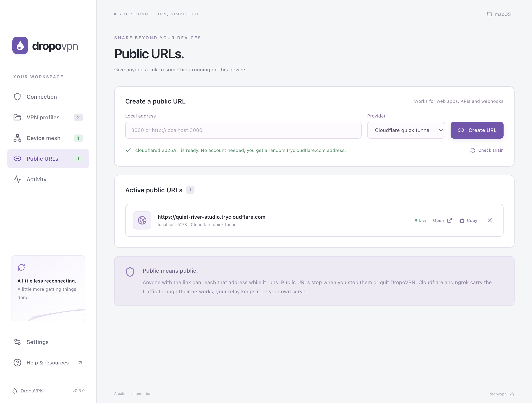The width and height of the screenshot is (532, 403).
Task: Click the localhost:5173 · Cloudflare quick tunnel text
Action: (197, 224)
